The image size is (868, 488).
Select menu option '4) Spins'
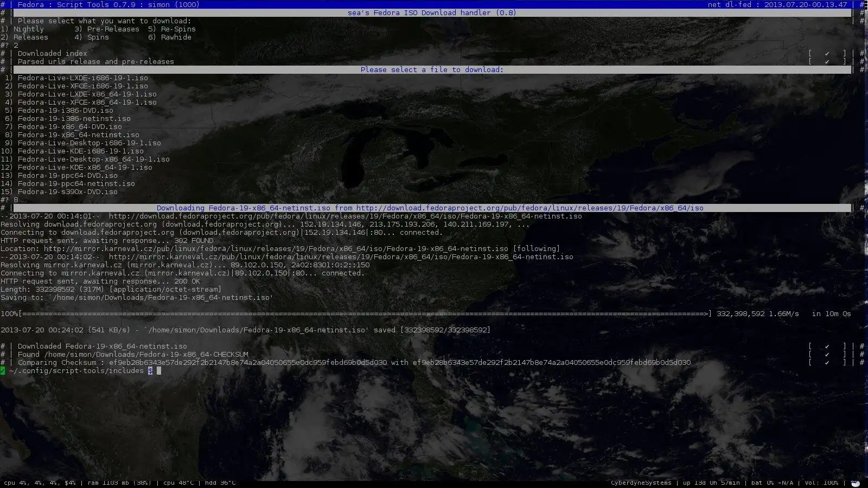[92, 37]
